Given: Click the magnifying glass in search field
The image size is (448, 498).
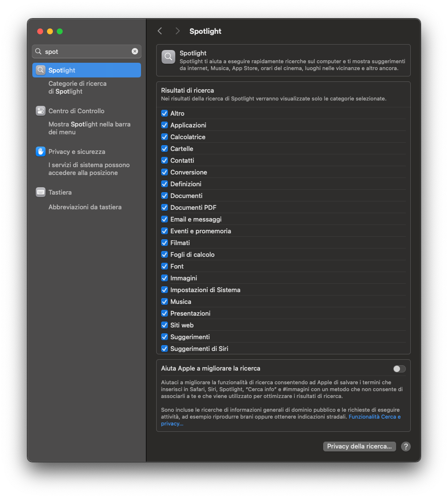Looking at the screenshot, I should [x=38, y=51].
